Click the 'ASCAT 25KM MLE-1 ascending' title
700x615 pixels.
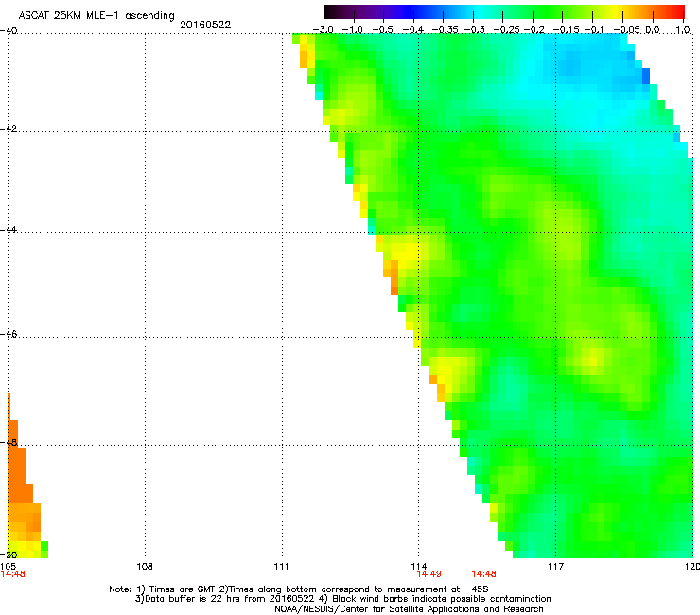96,16
